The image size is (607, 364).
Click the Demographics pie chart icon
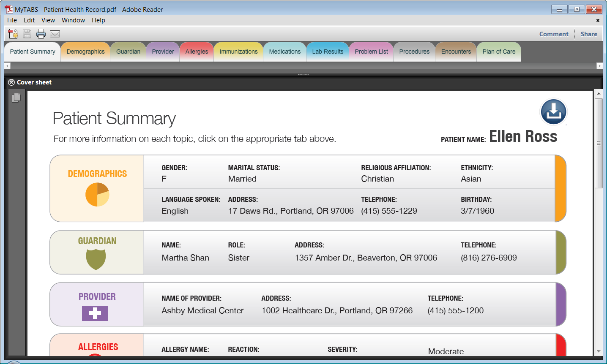point(97,194)
